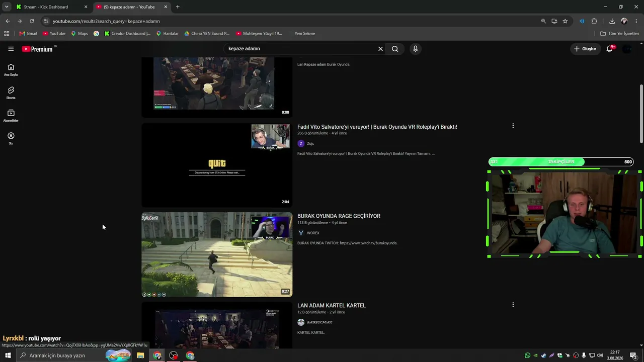
Task: Click the Oluştur create button
Action: 585,49
